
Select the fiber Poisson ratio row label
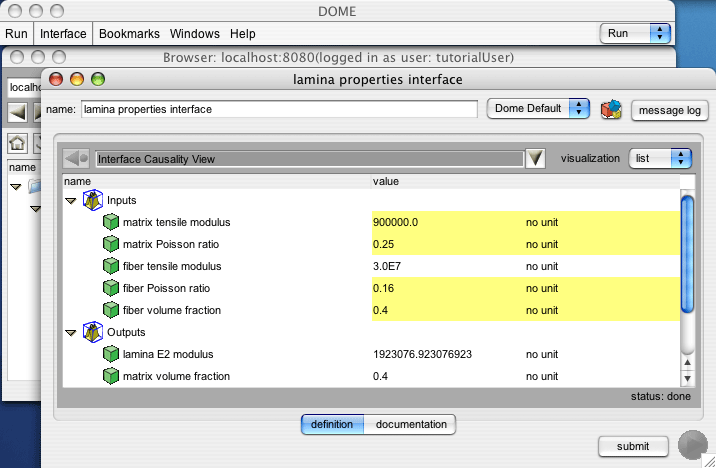click(x=167, y=288)
